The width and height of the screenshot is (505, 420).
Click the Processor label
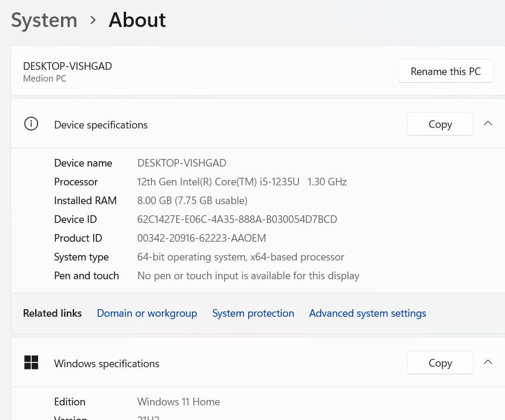(76, 182)
